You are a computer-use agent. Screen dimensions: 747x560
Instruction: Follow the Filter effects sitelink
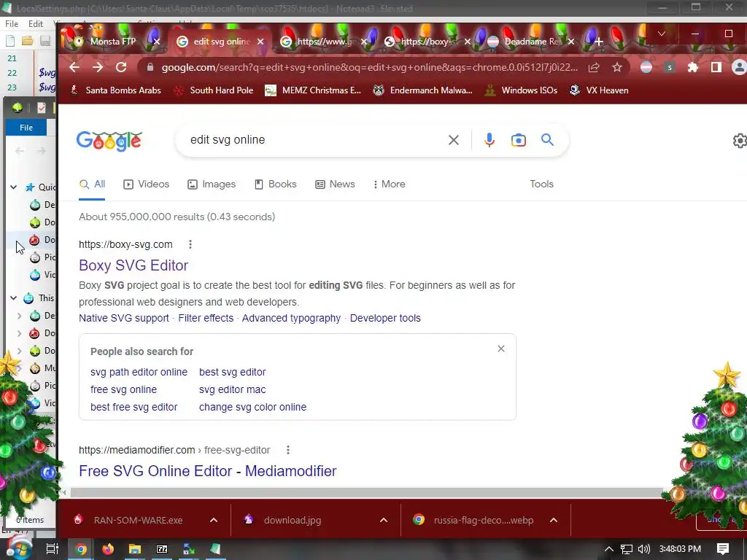click(206, 318)
